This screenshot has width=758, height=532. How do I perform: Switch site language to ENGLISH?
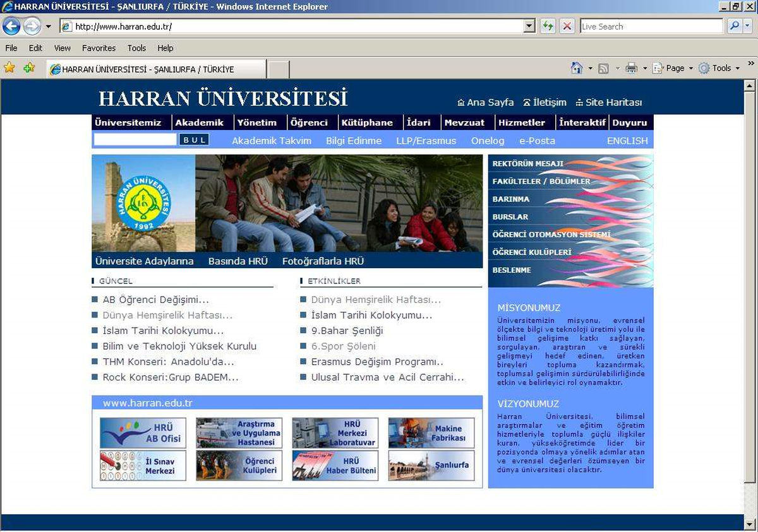coord(627,141)
